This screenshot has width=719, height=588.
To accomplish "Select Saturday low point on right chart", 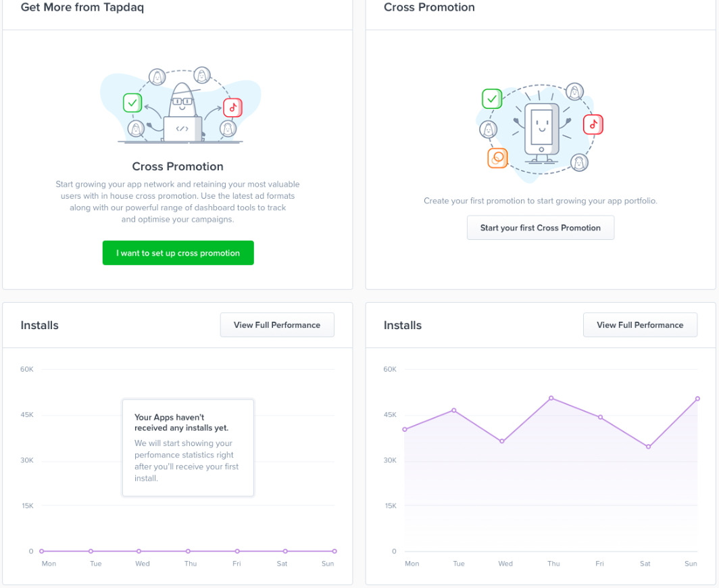I will click(649, 447).
